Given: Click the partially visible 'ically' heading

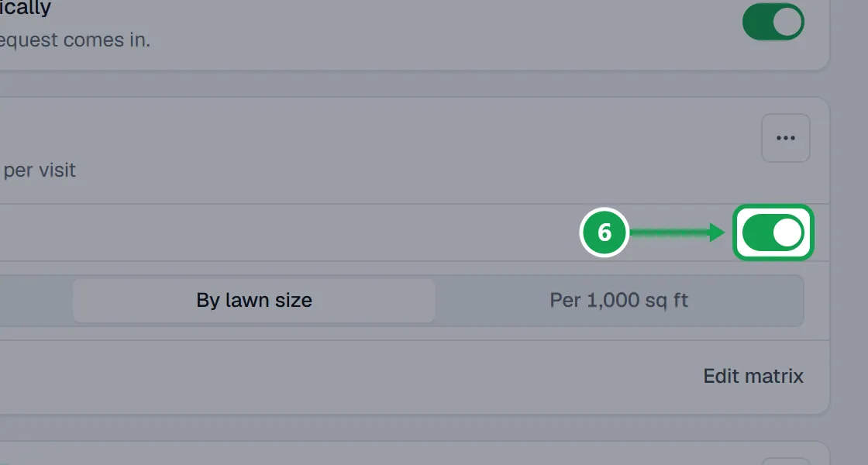Looking at the screenshot, I should (x=26, y=8).
